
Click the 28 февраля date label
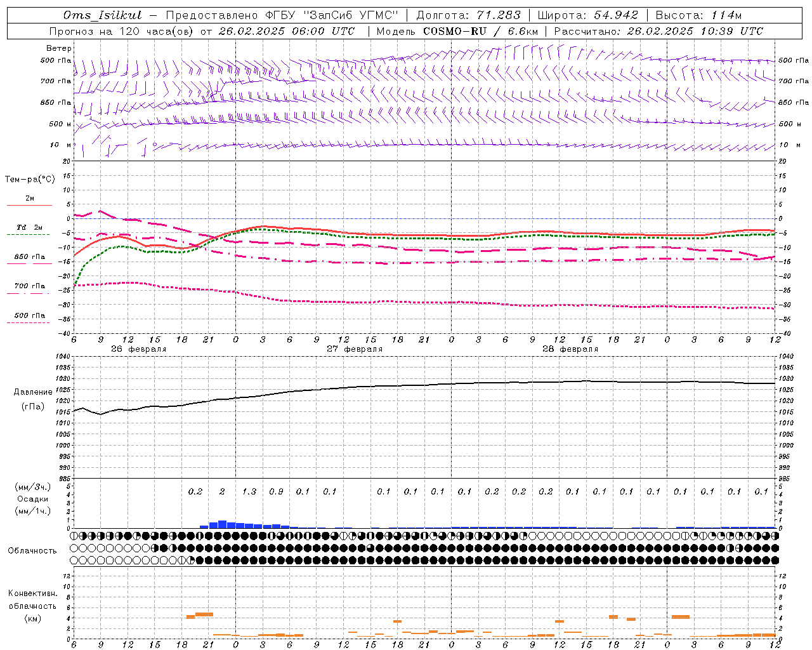click(x=570, y=349)
